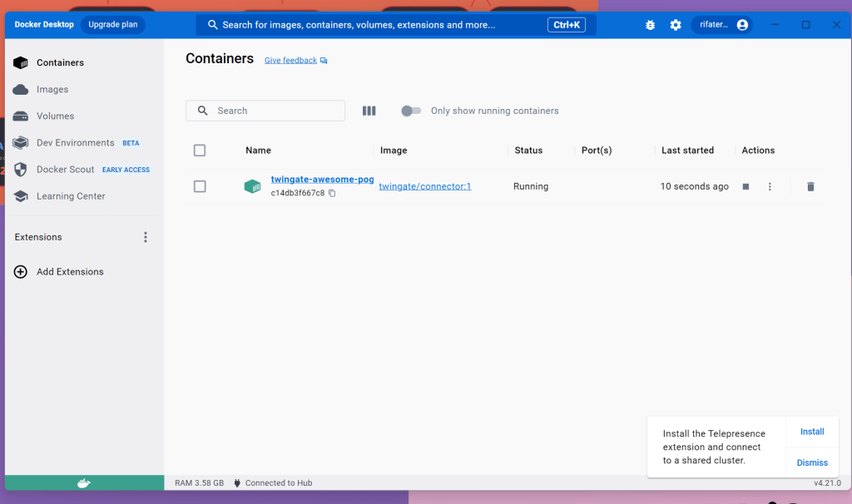Open the Images section in sidebar
This screenshot has height=504, width=852.
(x=52, y=89)
